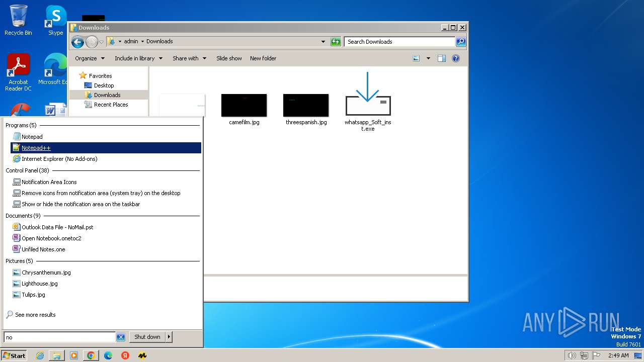Click the search magnifier button
This screenshot has width=644, height=362.
pos(461,42)
